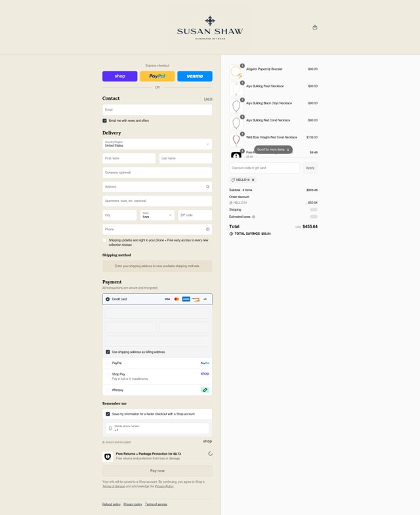420x515 pixels.
Task: Click the Afterpay logo icon
Action: pos(205,390)
